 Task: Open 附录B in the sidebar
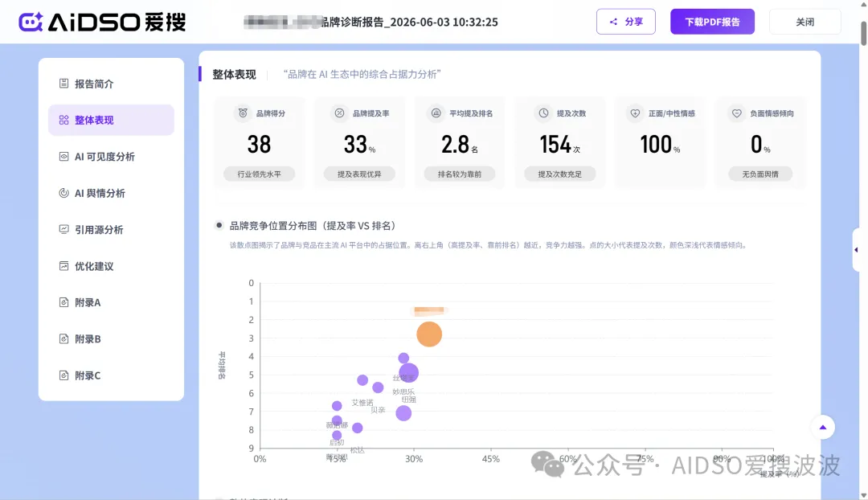click(x=111, y=339)
